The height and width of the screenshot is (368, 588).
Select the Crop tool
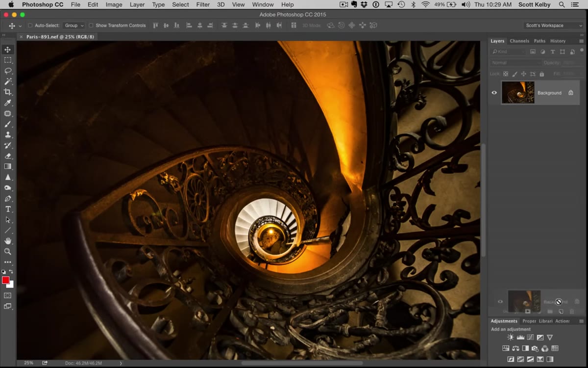[7, 92]
